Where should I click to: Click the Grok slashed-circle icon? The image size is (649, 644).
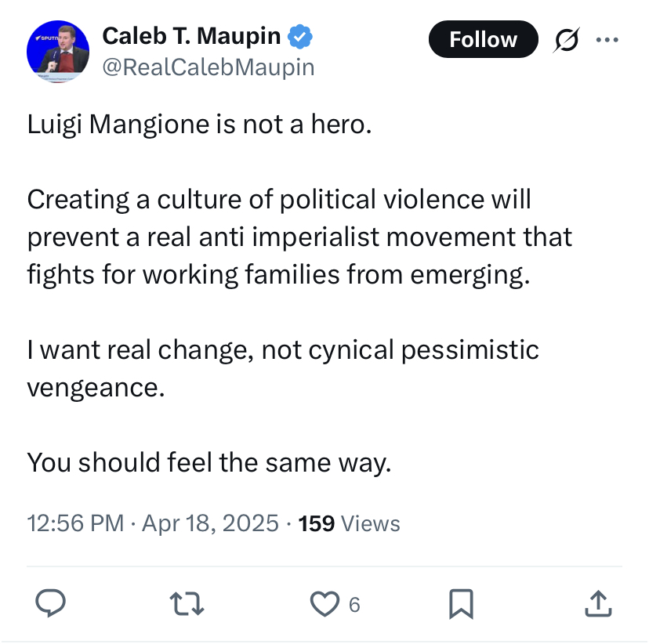pos(566,40)
